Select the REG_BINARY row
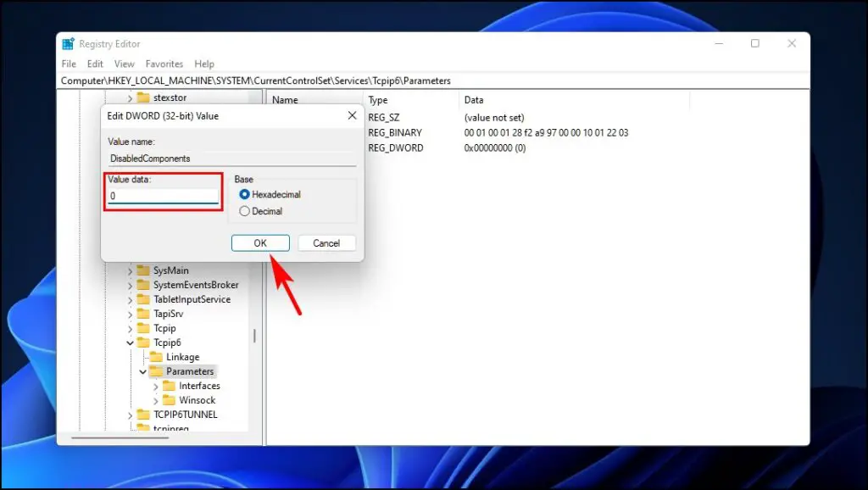This screenshot has width=868, height=490. [x=395, y=133]
